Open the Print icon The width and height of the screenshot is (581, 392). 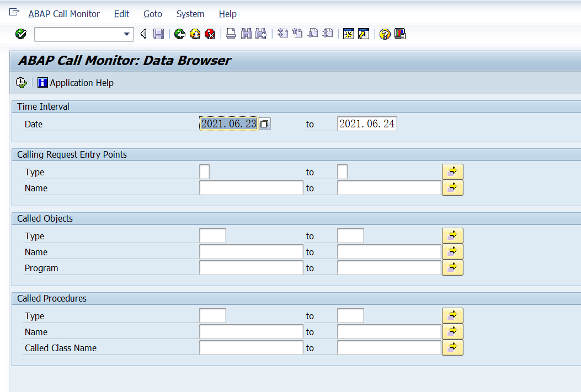coord(231,34)
